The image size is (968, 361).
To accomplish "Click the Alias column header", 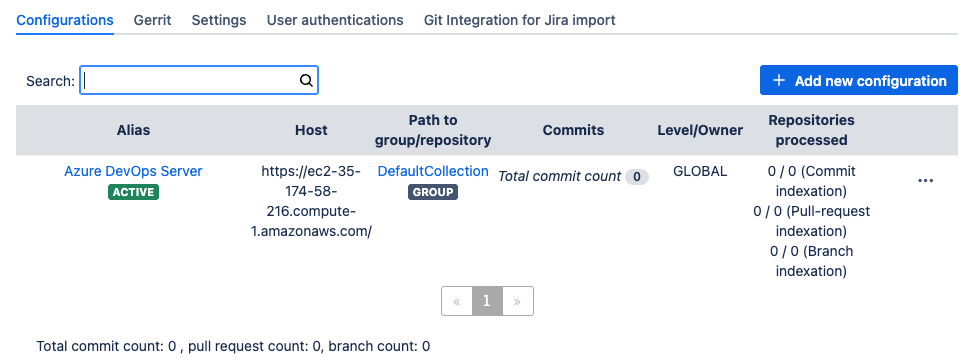I will point(133,130).
